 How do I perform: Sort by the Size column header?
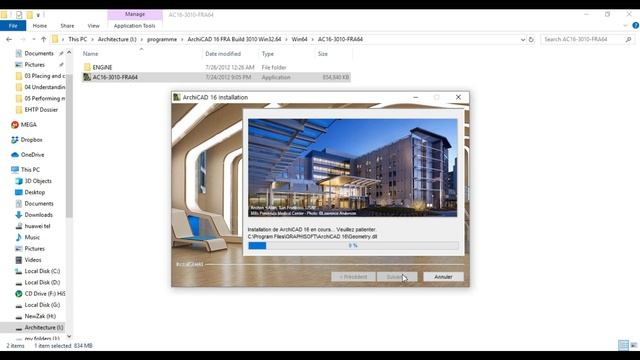coord(322,54)
